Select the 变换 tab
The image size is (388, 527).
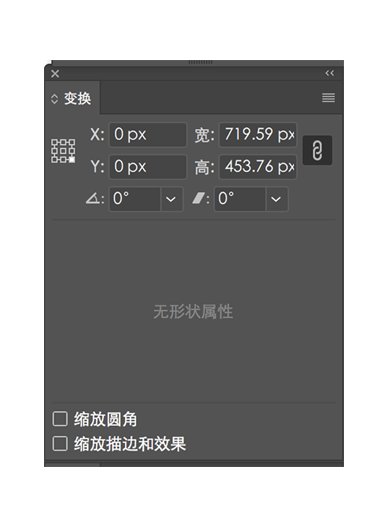point(77,98)
